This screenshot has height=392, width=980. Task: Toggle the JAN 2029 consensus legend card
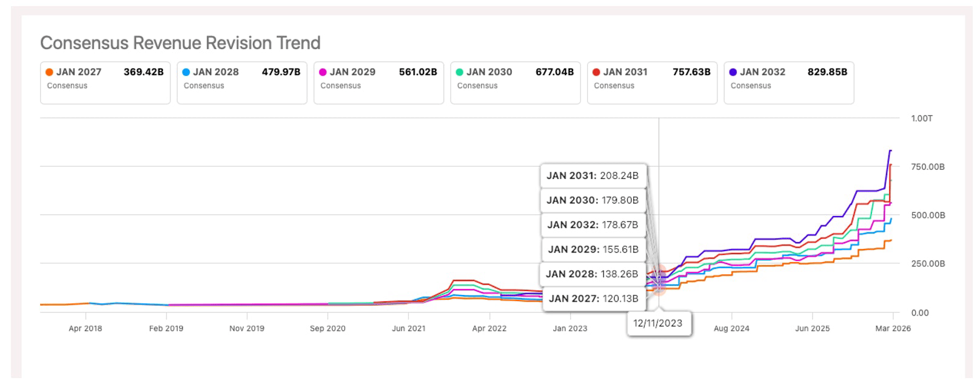point(379,83)
